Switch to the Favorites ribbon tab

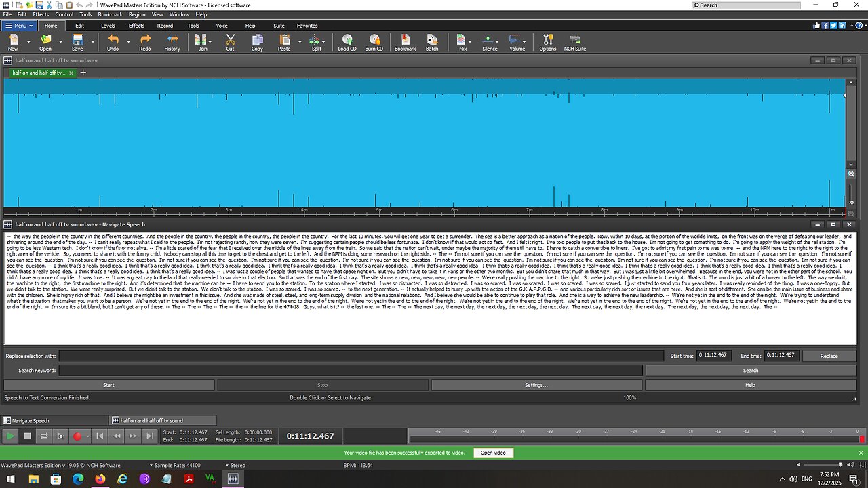click(x=307, y=26)
